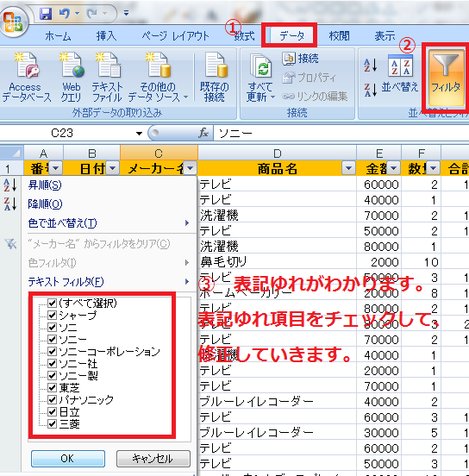Uncheck 三菱 in filter list
This screenshot has width=469, height=476.
tap(53, 423)
